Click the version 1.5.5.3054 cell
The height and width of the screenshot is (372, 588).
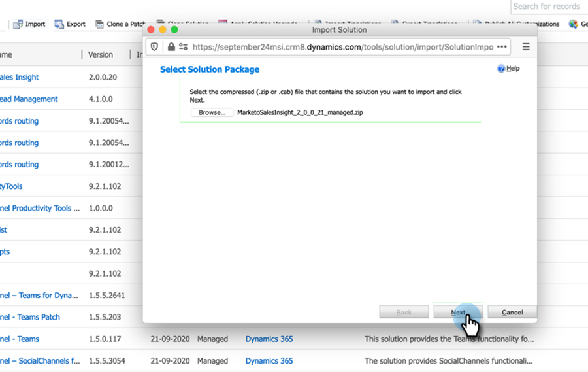coord(107,361)
